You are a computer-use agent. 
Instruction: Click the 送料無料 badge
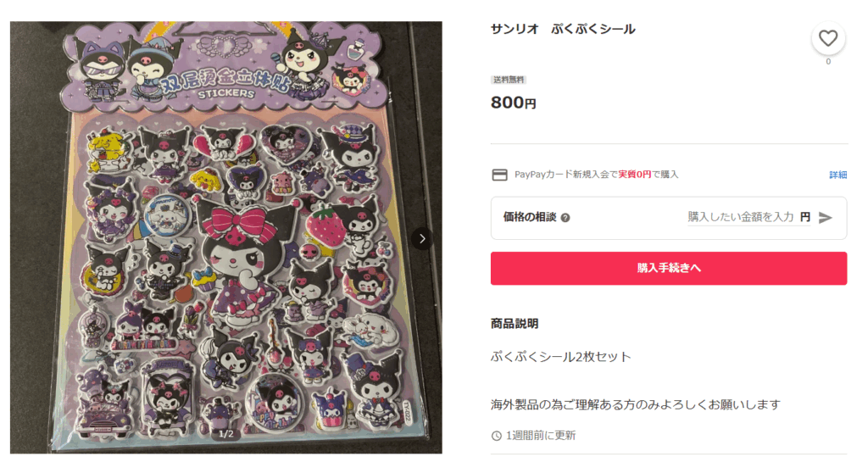(x=509, y=80)
